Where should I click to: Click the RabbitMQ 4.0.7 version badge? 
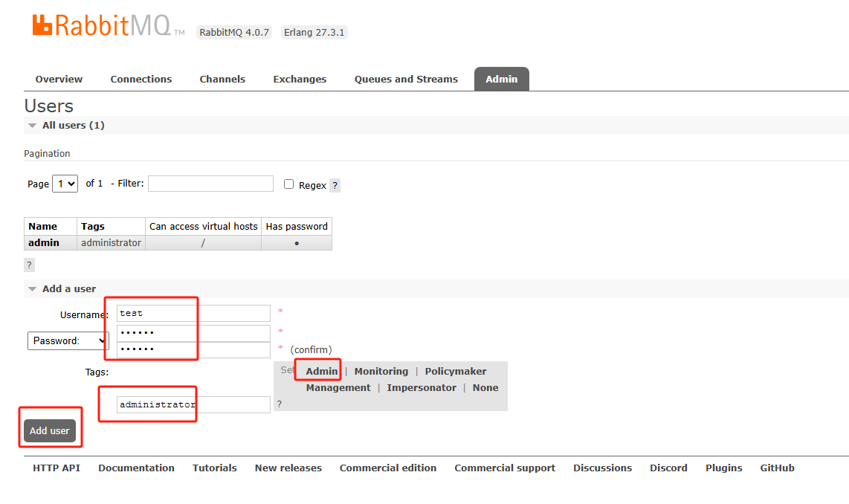[x=234, y=33]
